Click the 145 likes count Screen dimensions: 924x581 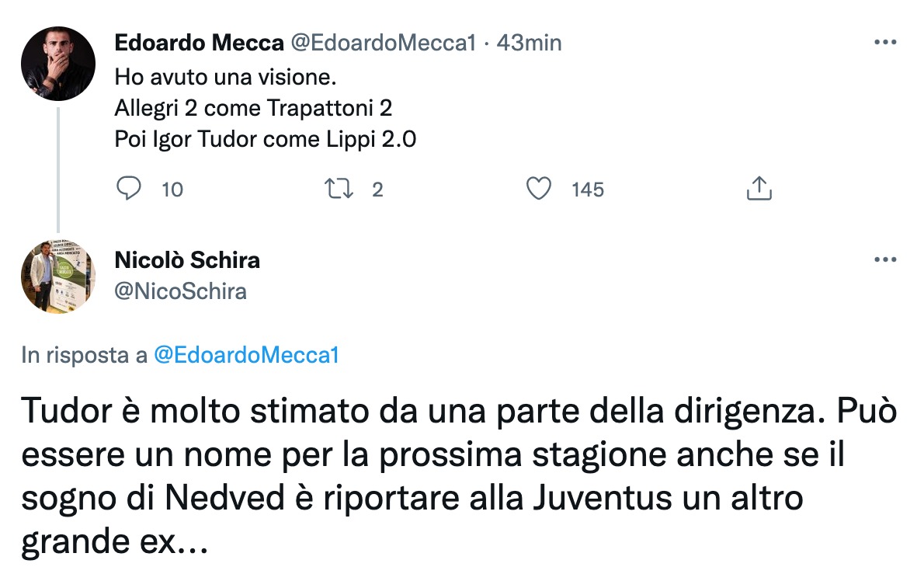pos(587,190)
